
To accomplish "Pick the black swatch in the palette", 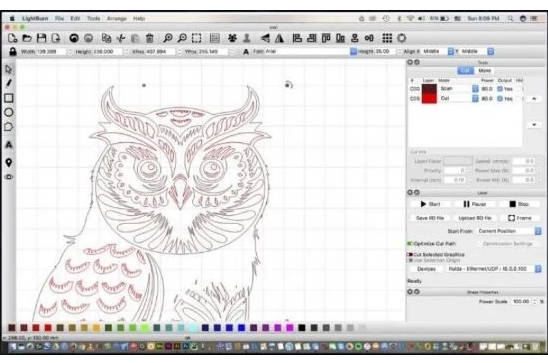I will (302, 327).
